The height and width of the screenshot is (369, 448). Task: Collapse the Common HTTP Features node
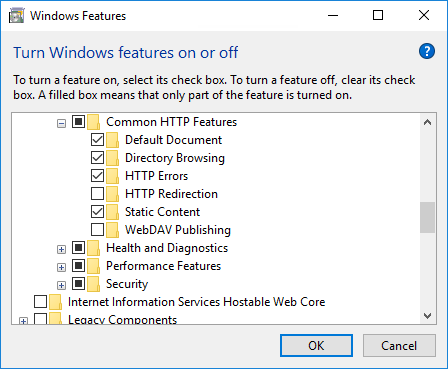point(61,124)
